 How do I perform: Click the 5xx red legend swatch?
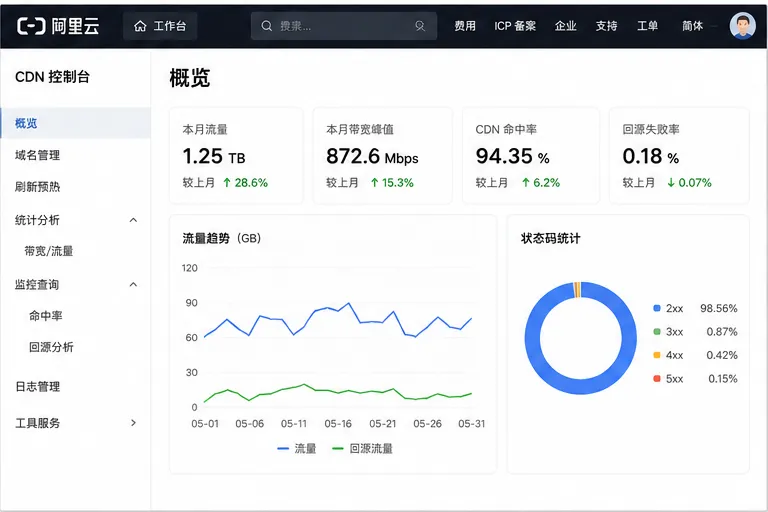pyautogui.click(x=657, y=379)
